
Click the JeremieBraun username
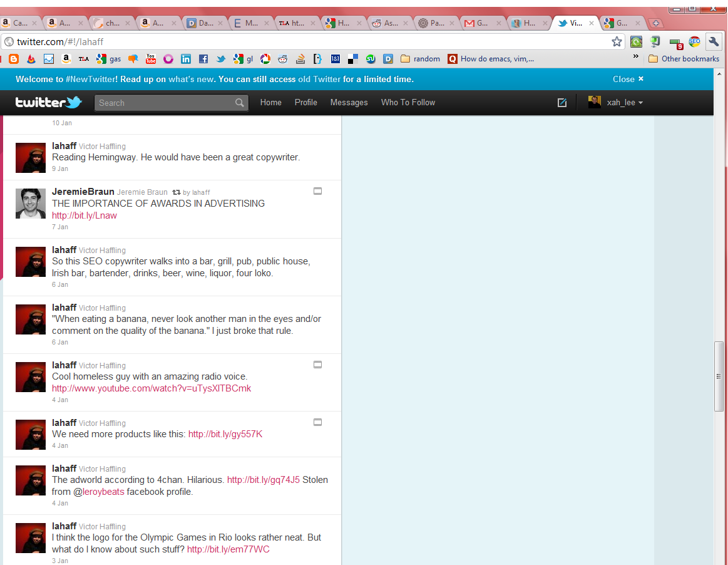[83, 192]
